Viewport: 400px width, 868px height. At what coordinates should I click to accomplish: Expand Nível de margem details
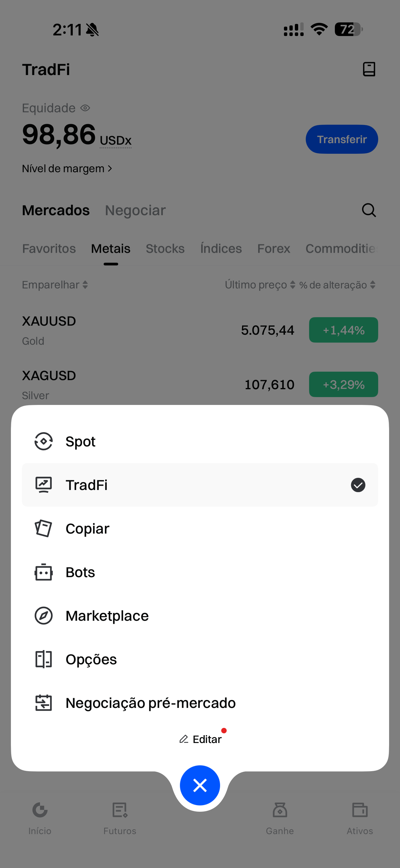pos(67,169)
